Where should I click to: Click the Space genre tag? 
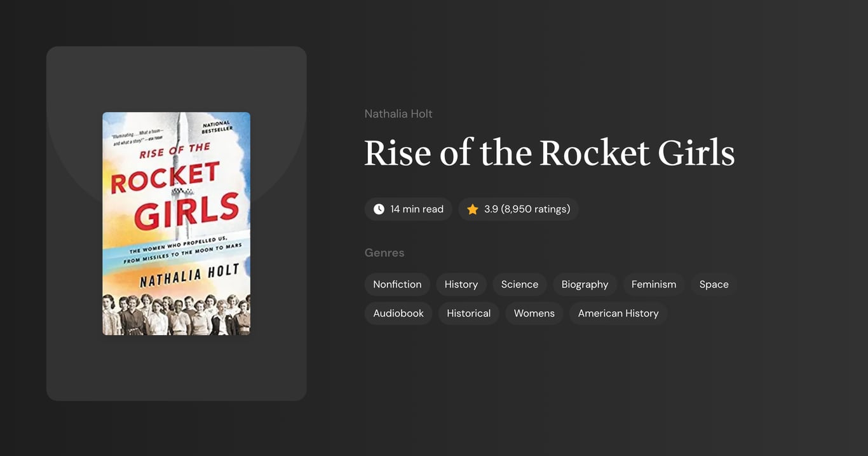(x=714, y=284)
